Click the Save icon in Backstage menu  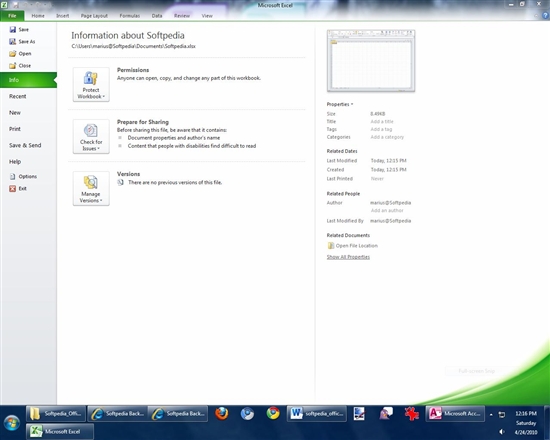pos(13,30)
